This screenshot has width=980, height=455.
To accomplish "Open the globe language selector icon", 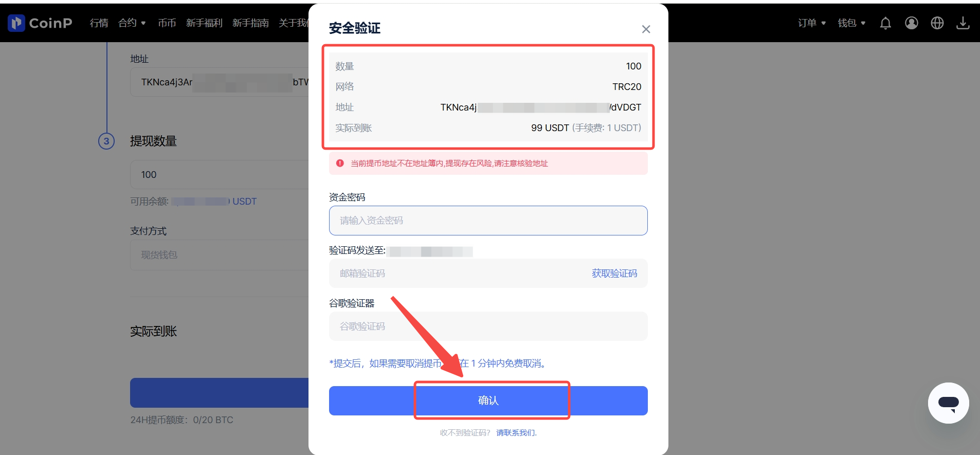I will tap(937, 23).
